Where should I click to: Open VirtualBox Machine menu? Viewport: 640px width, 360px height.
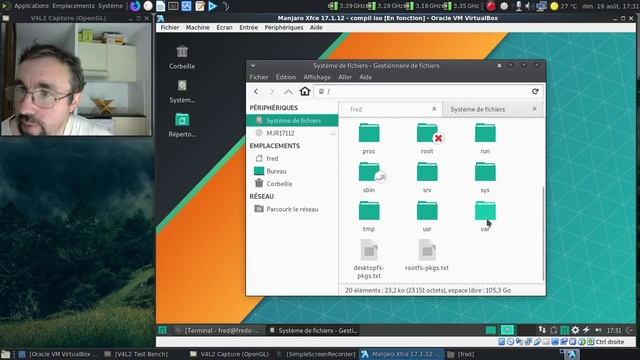pos(198,27)
